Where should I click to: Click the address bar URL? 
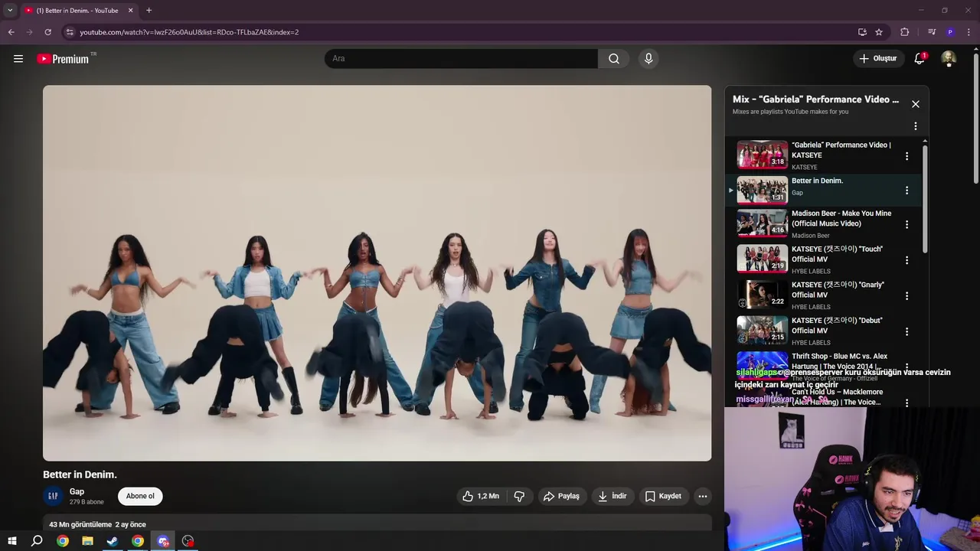pos(189,32)
